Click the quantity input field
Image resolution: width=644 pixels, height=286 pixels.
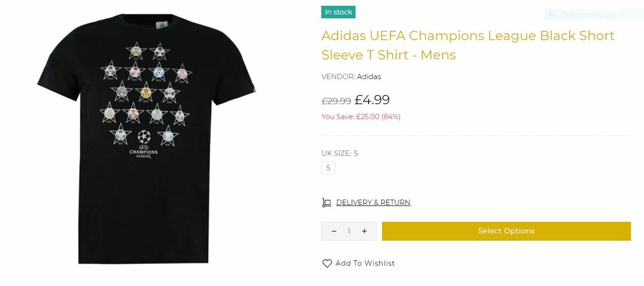pos(349,231)
